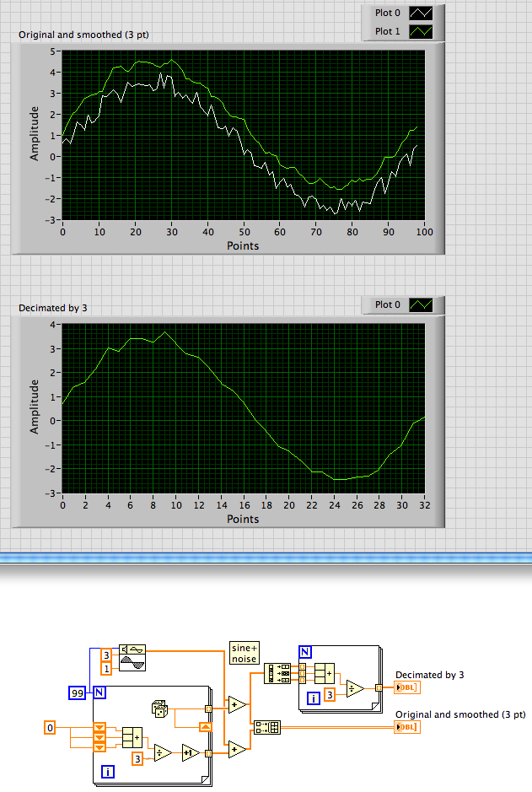Click the output tunnel of the decimation loop
Viewport: 532px width, 792px height.
click(x=379, y=687)
